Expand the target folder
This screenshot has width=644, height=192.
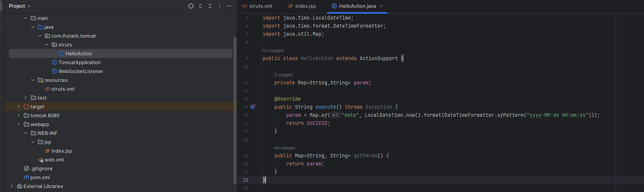pos(19,107)
